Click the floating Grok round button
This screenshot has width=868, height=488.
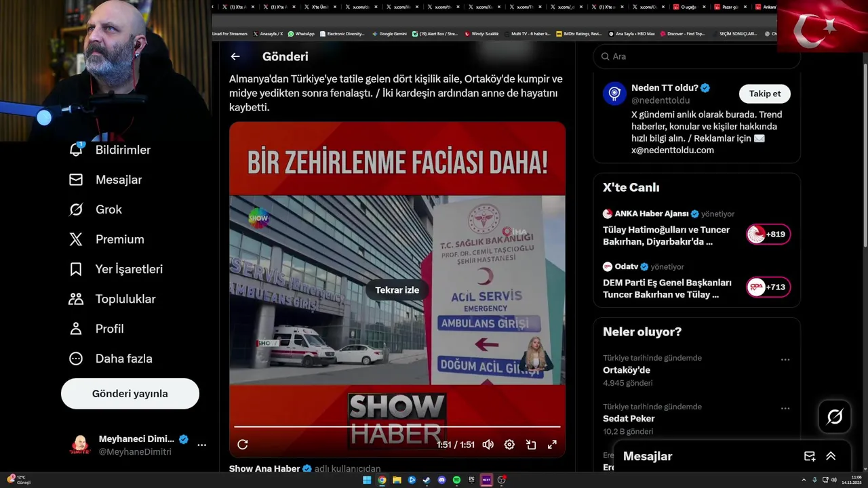coord(835,417)
